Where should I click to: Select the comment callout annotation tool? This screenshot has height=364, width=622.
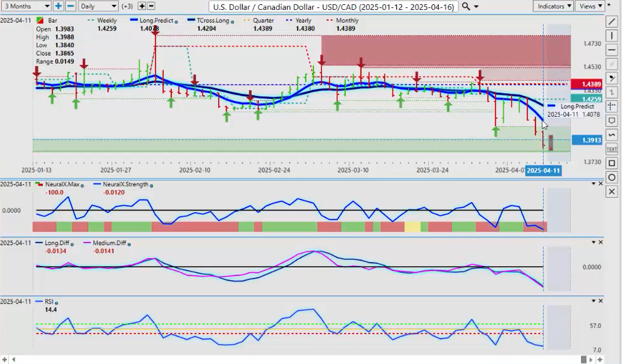pyautogui.click(x=612, y=121)
